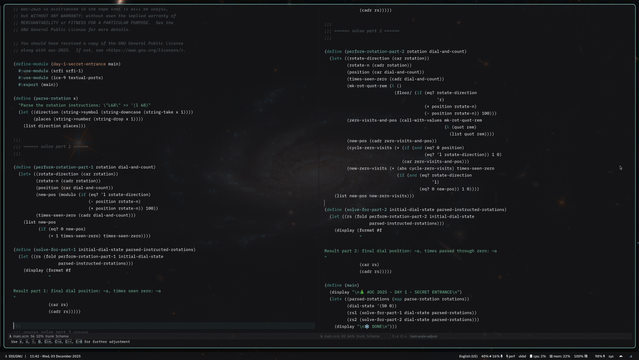Image resolution: width=639 pixels, height=360 pixels.
Task: Click '(+ 1 times-seen-zero) times-seen-zero))))' line
Action: pos(99,236)
